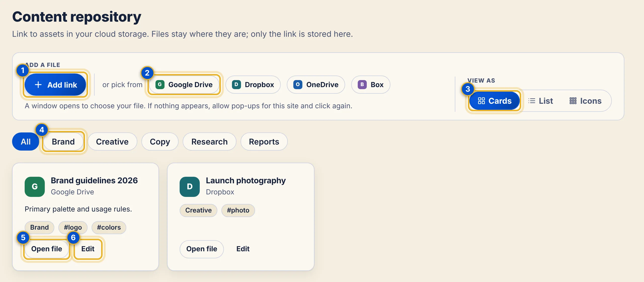Click the Creative tag on Launch photography card
Screen dimensions: 644x282
(198, 210)
